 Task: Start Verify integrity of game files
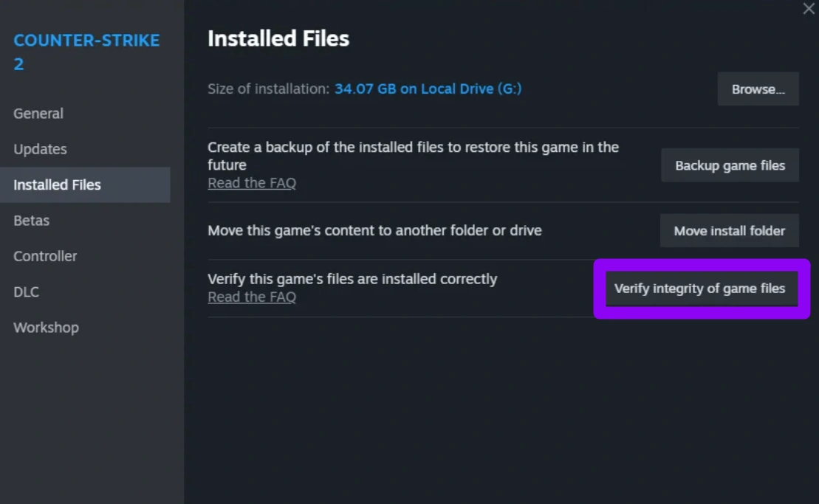point(699,289)
